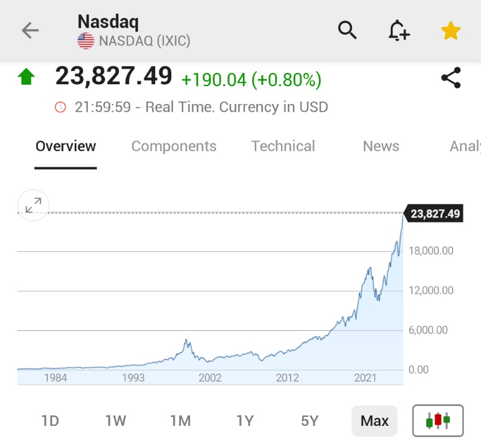Image resolution: width=481 pixels, height=448 pixels.
Task: Open the Technical tab
Action: pyautogui.click(x=283, y=146)
